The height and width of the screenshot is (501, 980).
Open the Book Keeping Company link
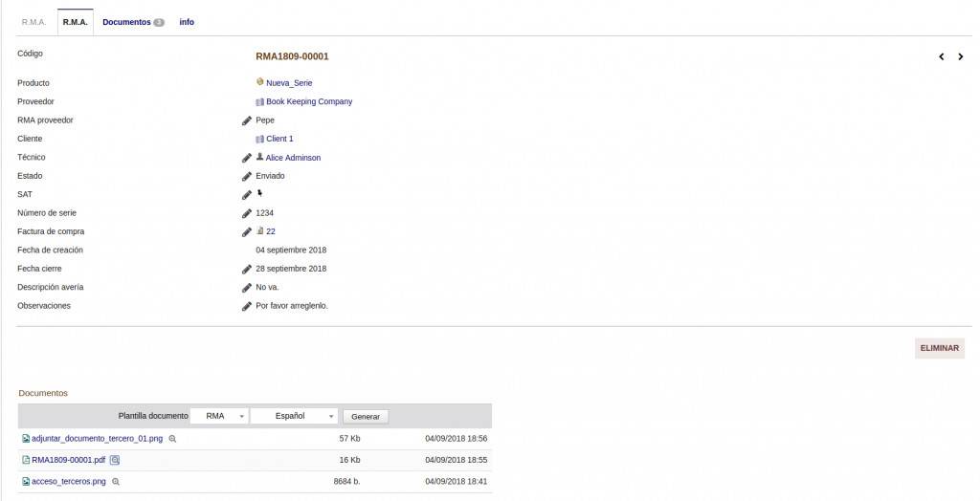click(309, 101)
